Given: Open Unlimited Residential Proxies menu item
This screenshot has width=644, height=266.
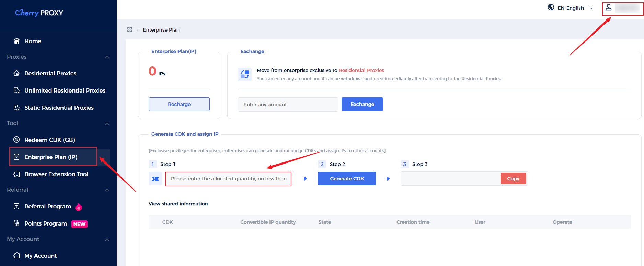Looking at the screenshot, I should tap(65, 90).
